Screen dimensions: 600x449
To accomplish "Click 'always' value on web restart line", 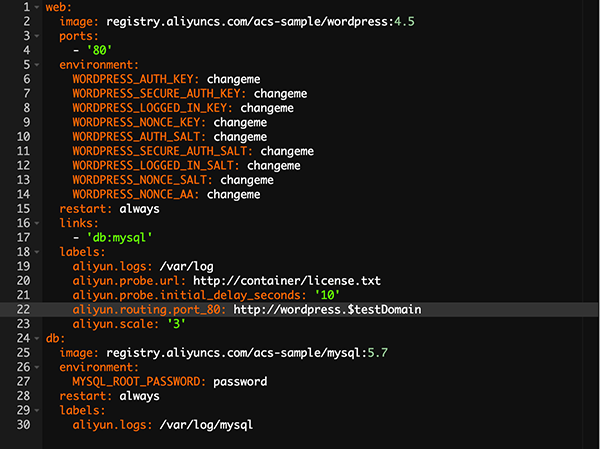I will click(x=139, y=209).
